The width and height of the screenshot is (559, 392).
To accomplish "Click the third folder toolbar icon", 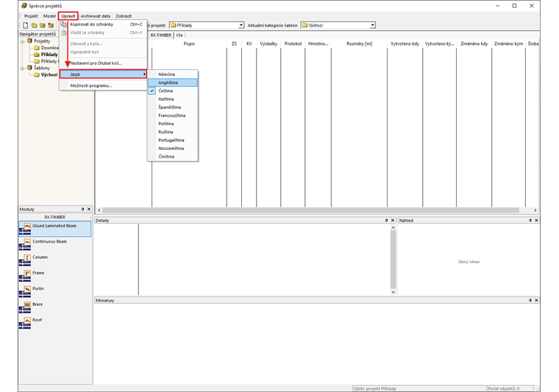I will click(x=43, y=25).
